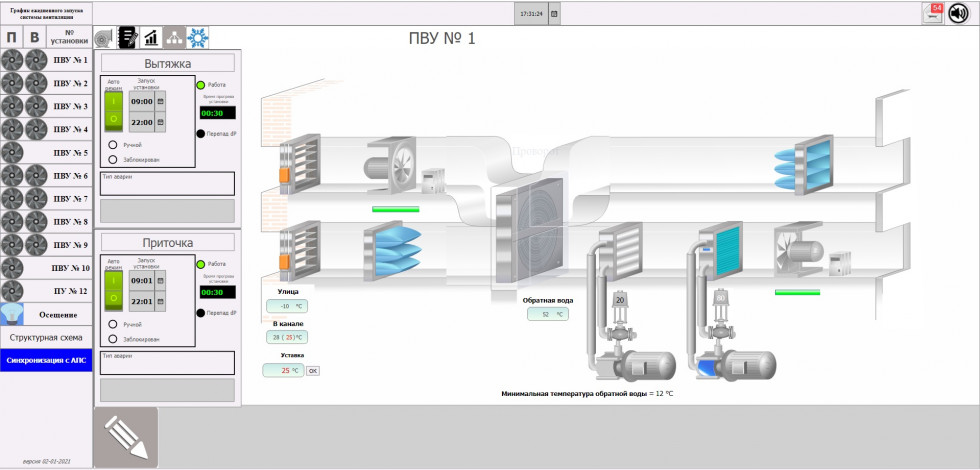Image resolution: width=980 pixels, height=470 pixels.
Task: Open calendar picker next to clock 17:31:24
Action: 555,14
